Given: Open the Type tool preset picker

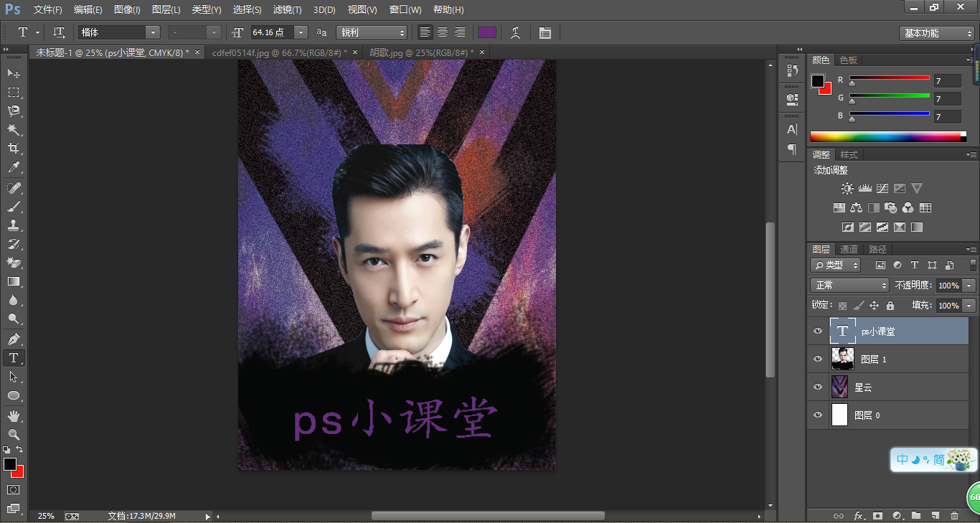Looking at the screenshot, I should click(28, 32).
